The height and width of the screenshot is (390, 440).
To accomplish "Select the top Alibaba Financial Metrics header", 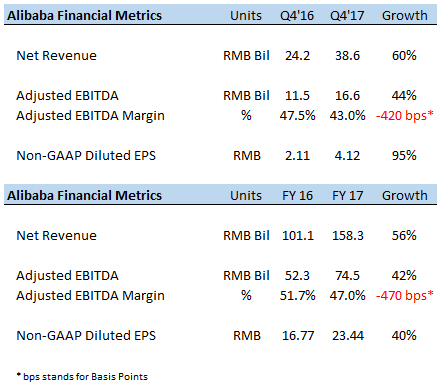I will (84, 16).
